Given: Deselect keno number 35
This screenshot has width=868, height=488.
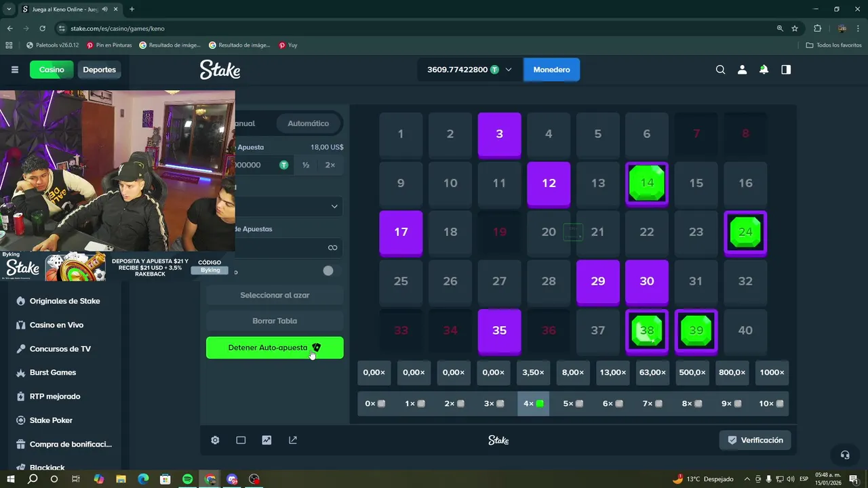Looking at the screenshot, I should click(499, 331).
